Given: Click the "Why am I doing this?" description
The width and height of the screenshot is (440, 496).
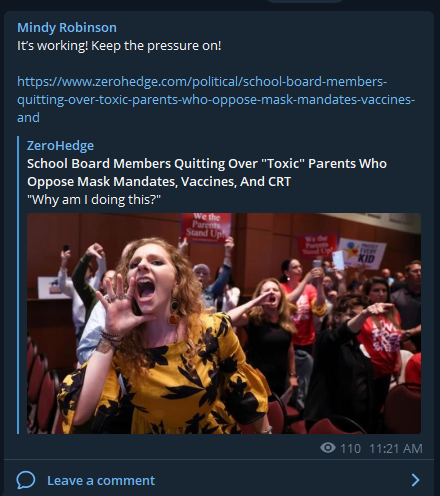Looking at the screenshot, I should point(94,200).
